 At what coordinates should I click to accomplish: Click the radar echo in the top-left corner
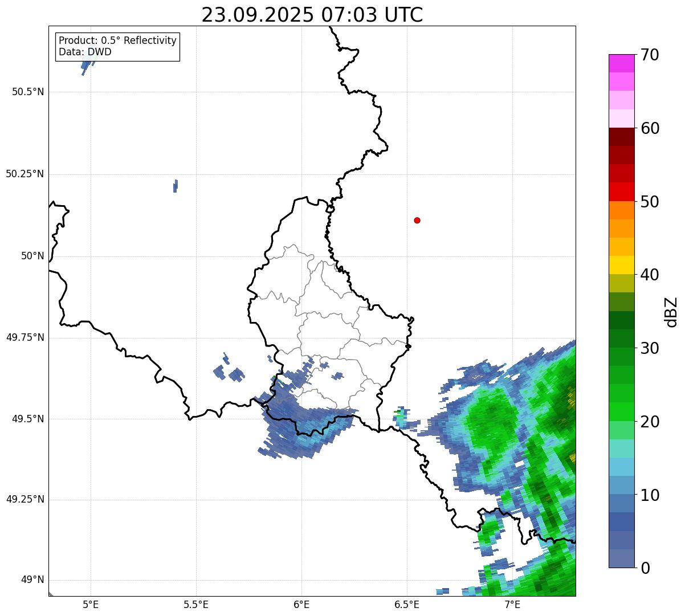87,65
